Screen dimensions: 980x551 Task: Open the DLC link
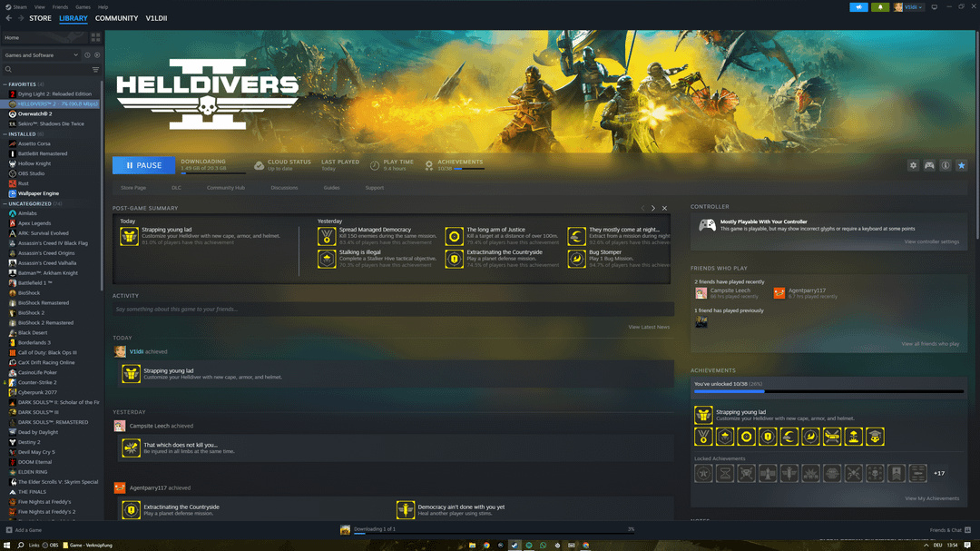(x=176, y=188)
